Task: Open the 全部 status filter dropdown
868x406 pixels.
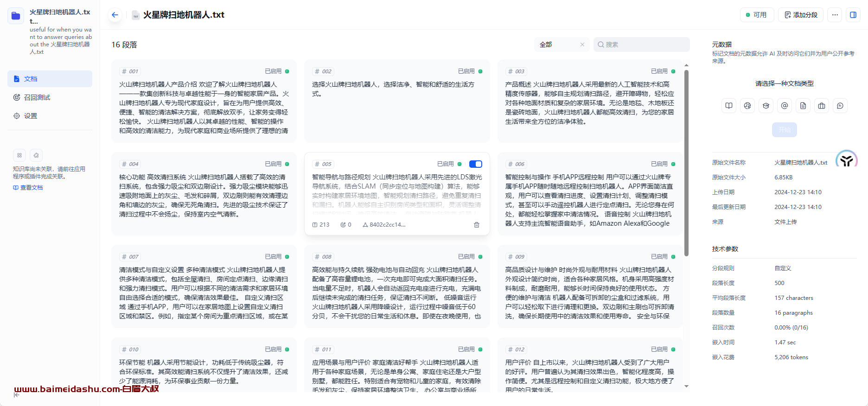Action: tap(562, 44)
